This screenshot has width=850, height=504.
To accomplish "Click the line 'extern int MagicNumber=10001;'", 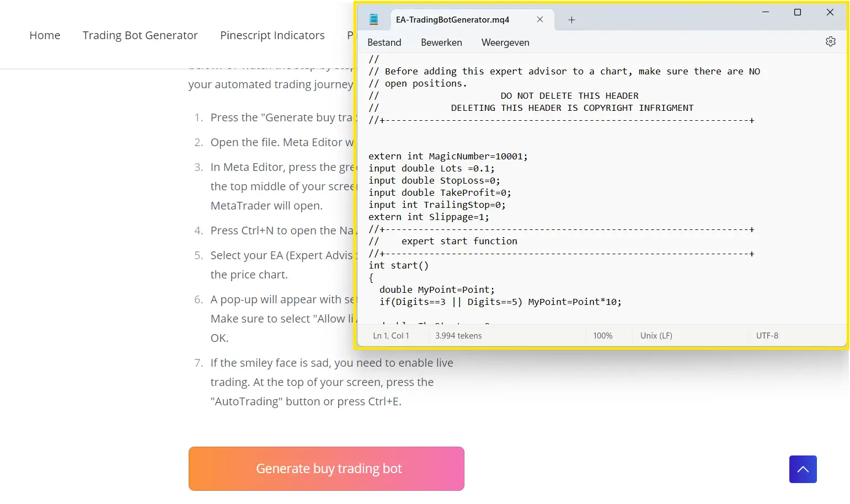I will point(448,157).
